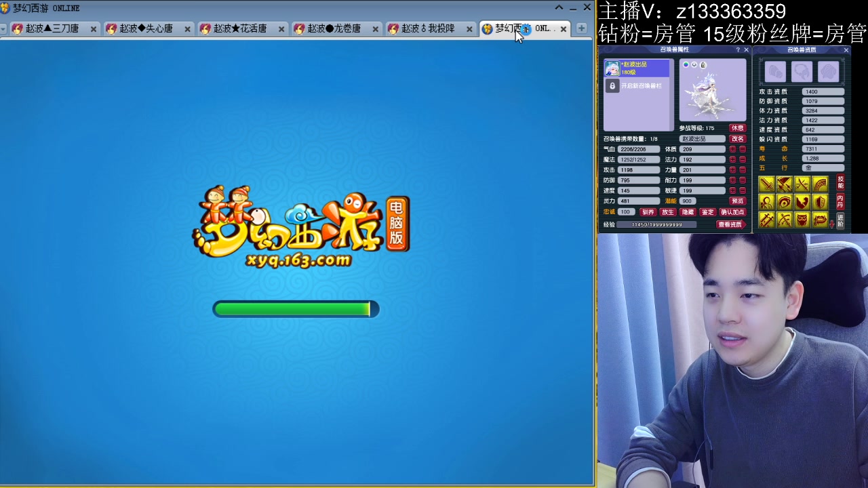This screenshot has height=488, width=868.
Task: Click the 赵波出品 180级 pet avatar thumbnail
Action: tap(613, 68)
